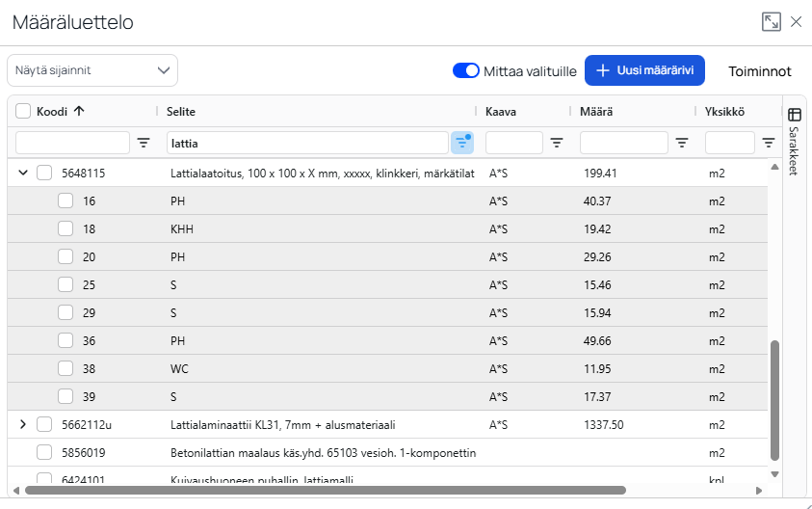Sort by the Selite column header
The width and height of the screenshot is (812, 509).
[181, 111]
